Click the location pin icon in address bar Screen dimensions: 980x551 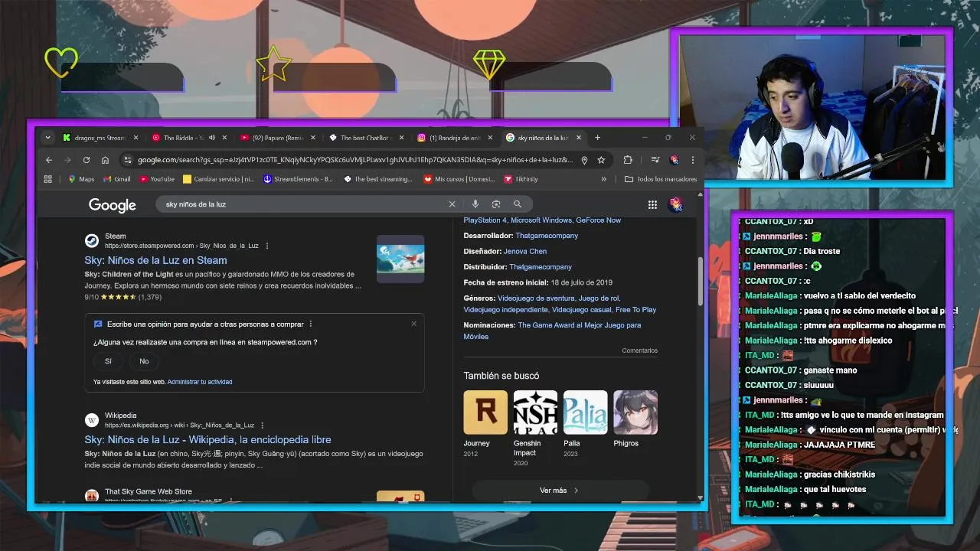tap(584, 160)
